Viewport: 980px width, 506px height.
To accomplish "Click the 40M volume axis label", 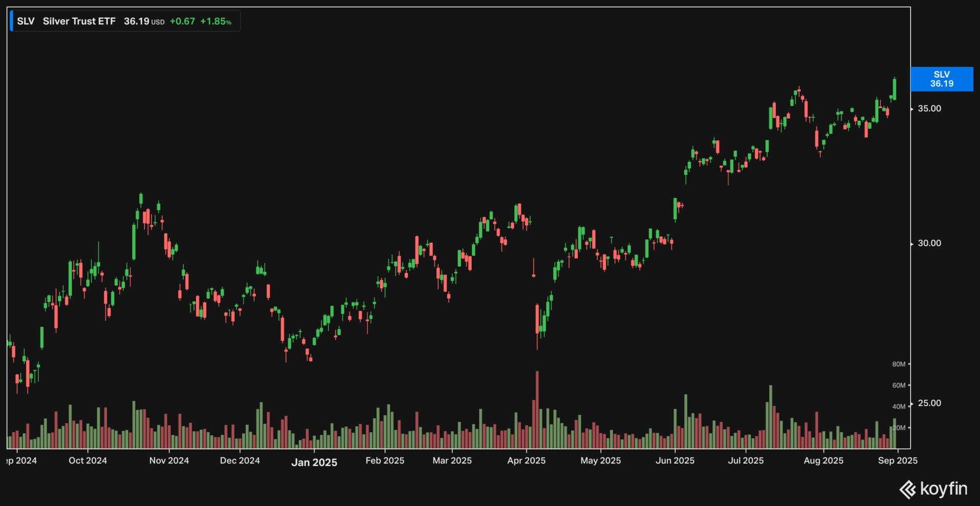I will click(x=899, y=407).
